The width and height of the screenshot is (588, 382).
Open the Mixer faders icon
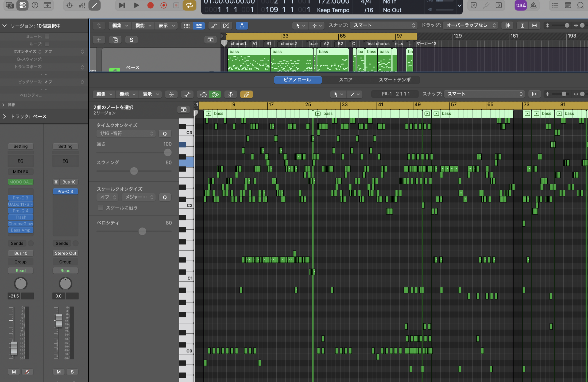82,5
